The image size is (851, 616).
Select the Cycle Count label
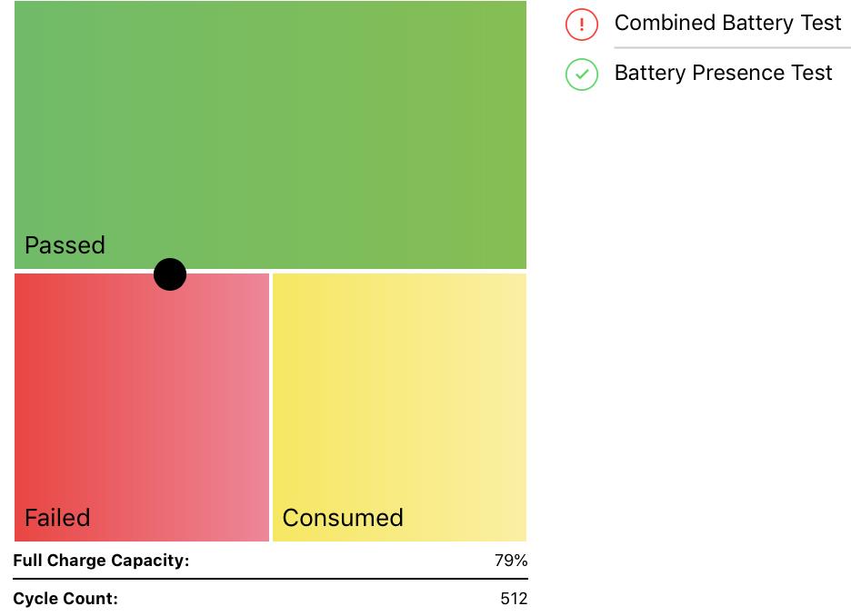tap(65, 599)
